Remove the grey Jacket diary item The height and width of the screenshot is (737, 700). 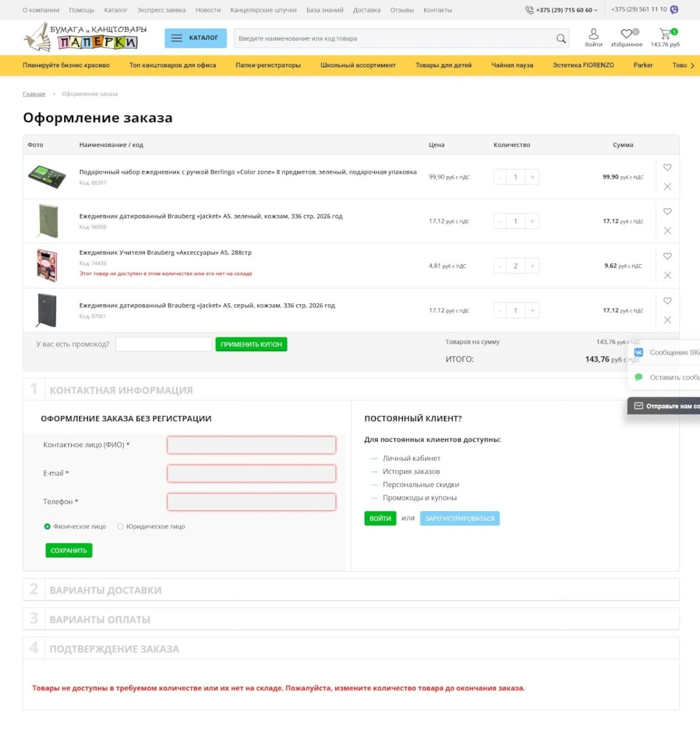click(x=667, y=320)
